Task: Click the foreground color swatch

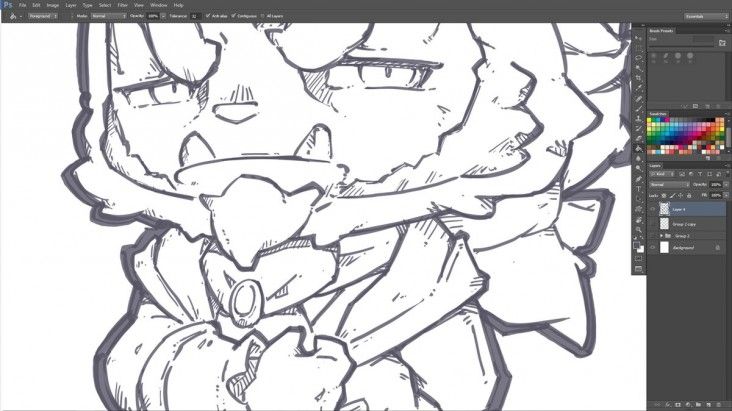Action: coord(636,245)
